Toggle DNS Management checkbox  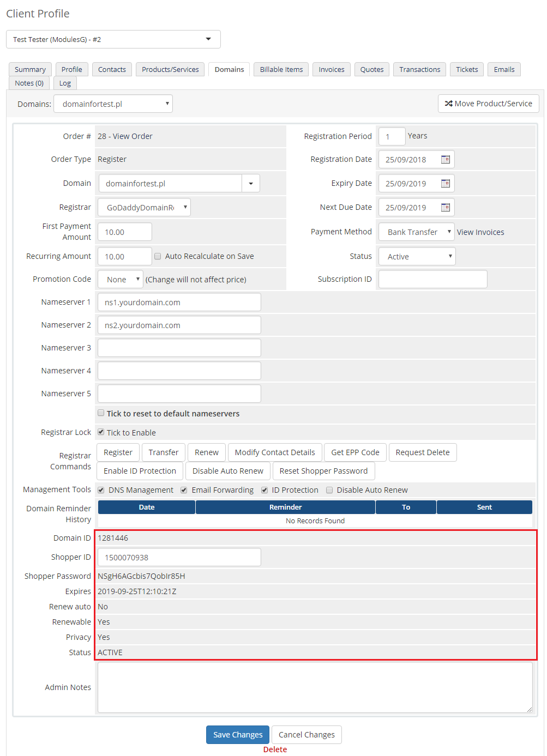pyautogui.click(x=101, y=490)
